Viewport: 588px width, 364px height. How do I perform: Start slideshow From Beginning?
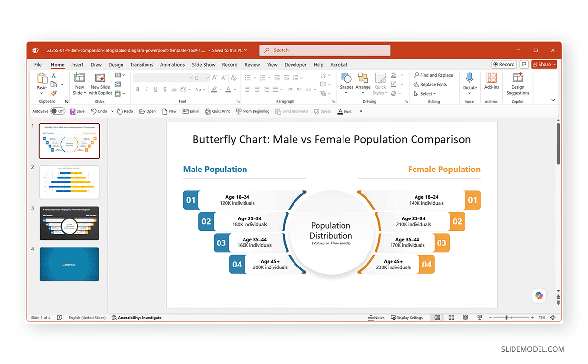pos(252,111)
